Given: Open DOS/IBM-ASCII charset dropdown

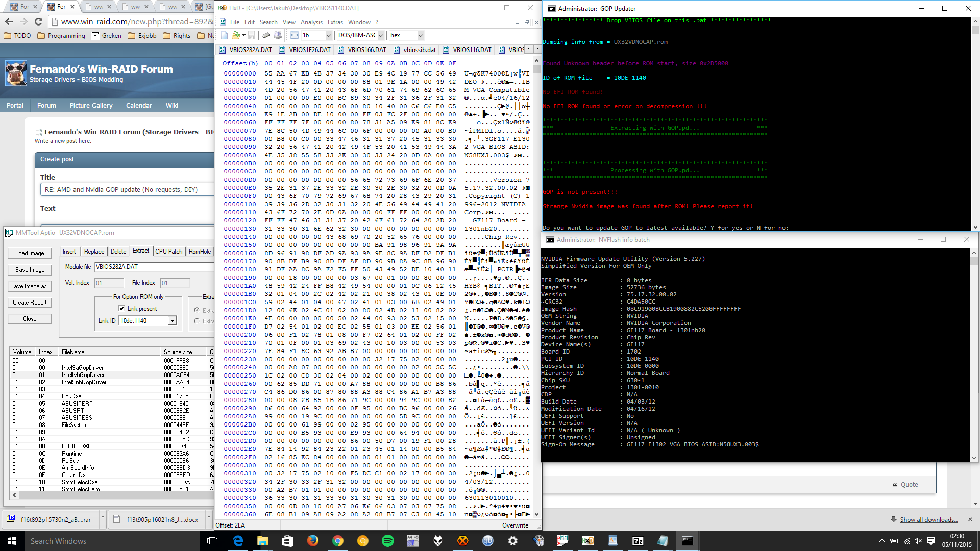Looking at the screenshot, I should pos(381,35).
